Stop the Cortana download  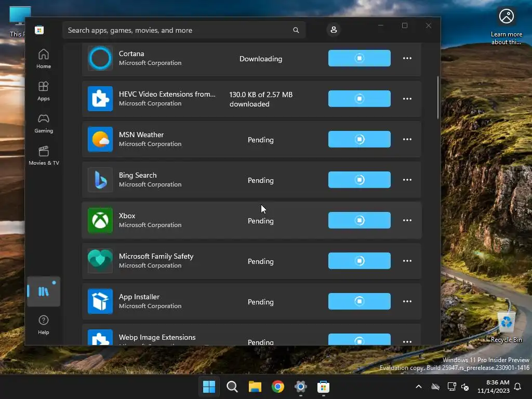click(x=360, y=58)
